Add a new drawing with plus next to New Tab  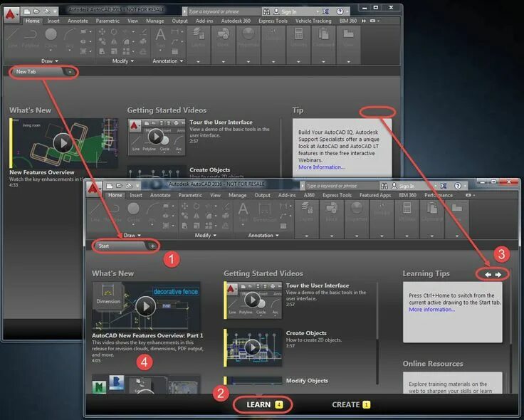tap(70, 72)
